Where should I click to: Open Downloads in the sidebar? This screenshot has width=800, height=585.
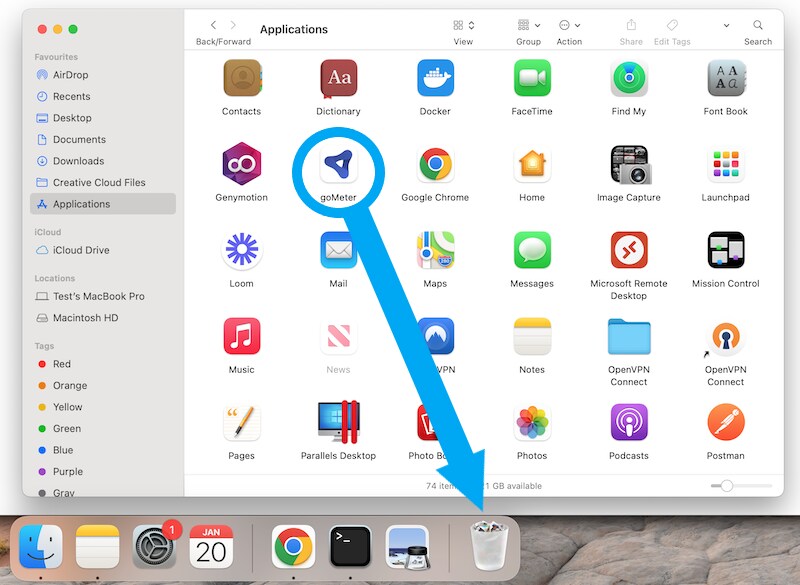103,161
